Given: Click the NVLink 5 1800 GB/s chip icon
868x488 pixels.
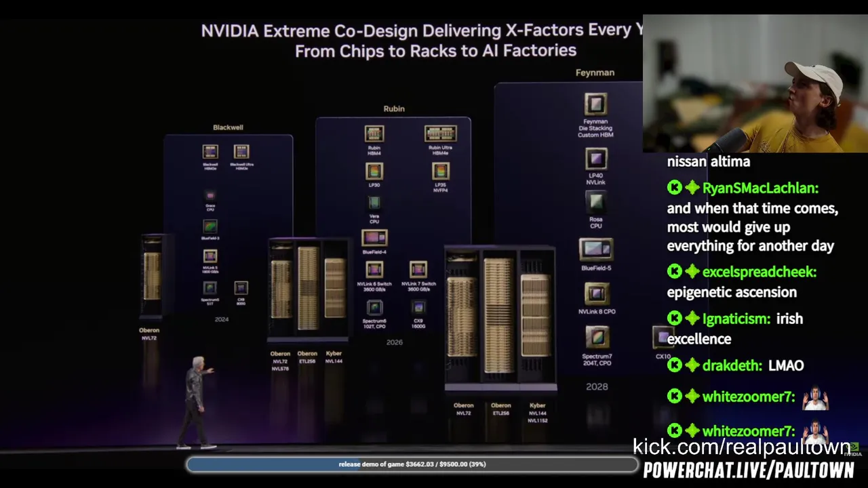Looking at the screenshot, I should click(x=210, y=257).
